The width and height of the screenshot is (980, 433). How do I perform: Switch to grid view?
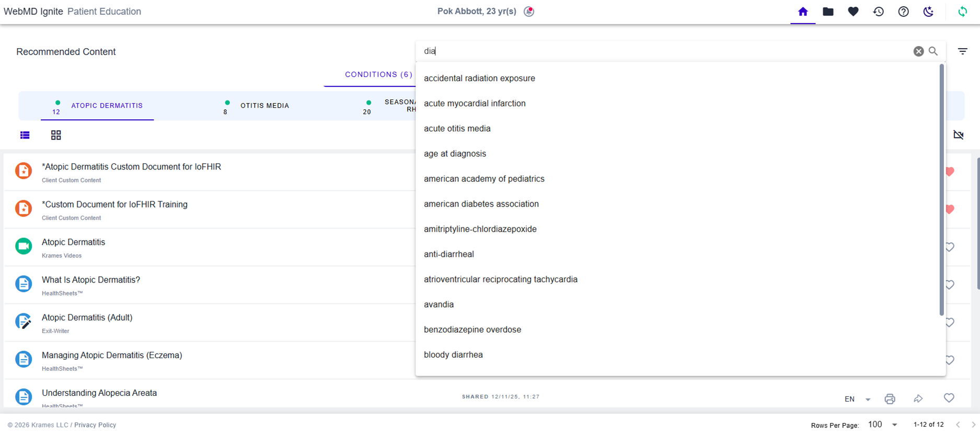pyautogui.click(x=56, y=135)
